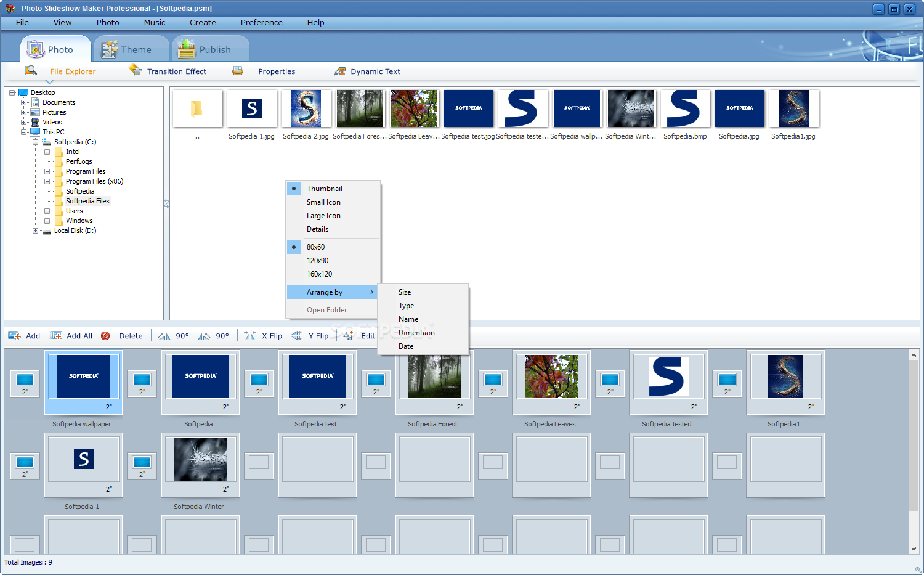Click the Properties label
The height and width of the screenshot is (575, 924).
[277, 71]
